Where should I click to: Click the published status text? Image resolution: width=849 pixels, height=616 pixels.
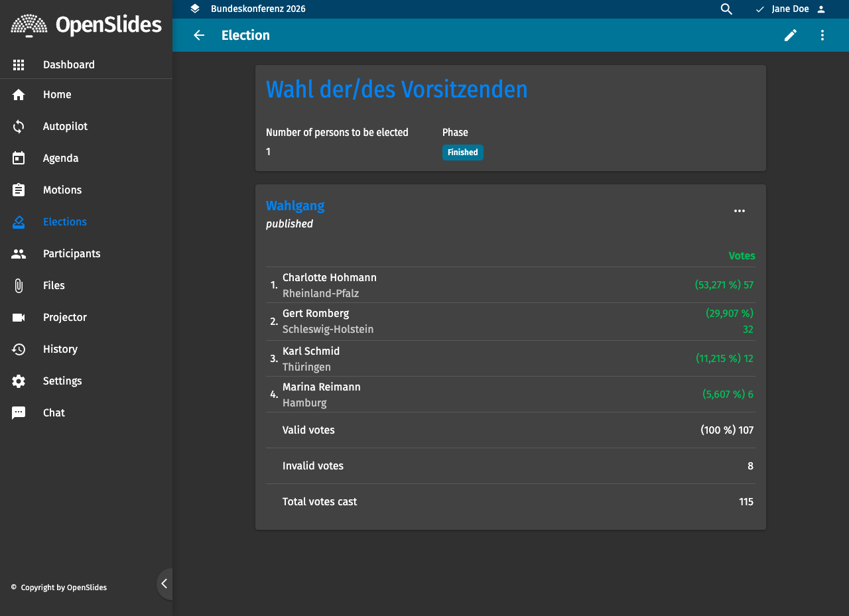point(289,224)
